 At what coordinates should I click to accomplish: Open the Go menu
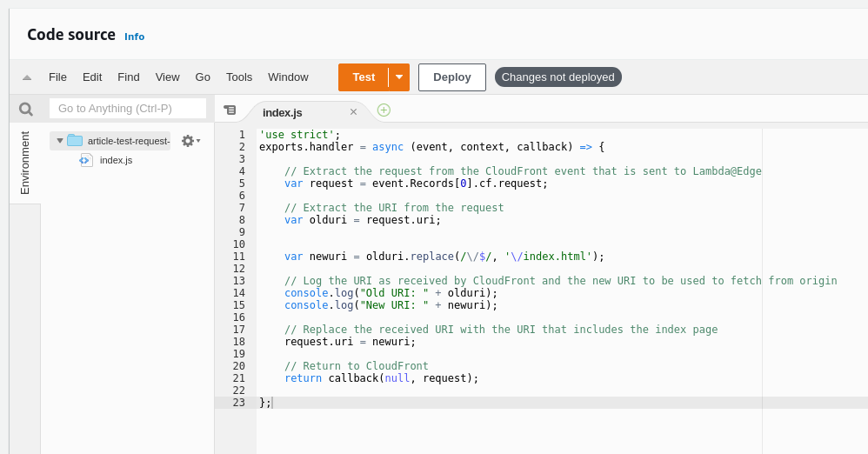203,77
